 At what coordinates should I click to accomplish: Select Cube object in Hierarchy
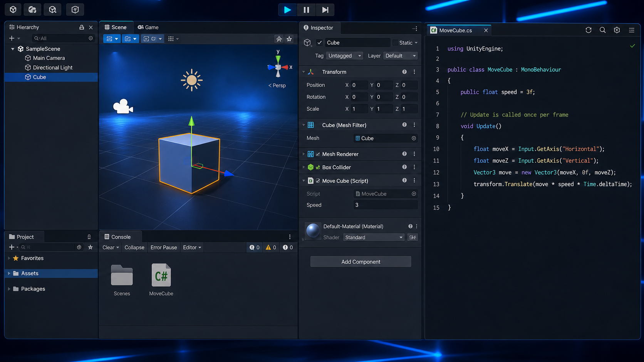pyautogui.click(x=51, y=77)
